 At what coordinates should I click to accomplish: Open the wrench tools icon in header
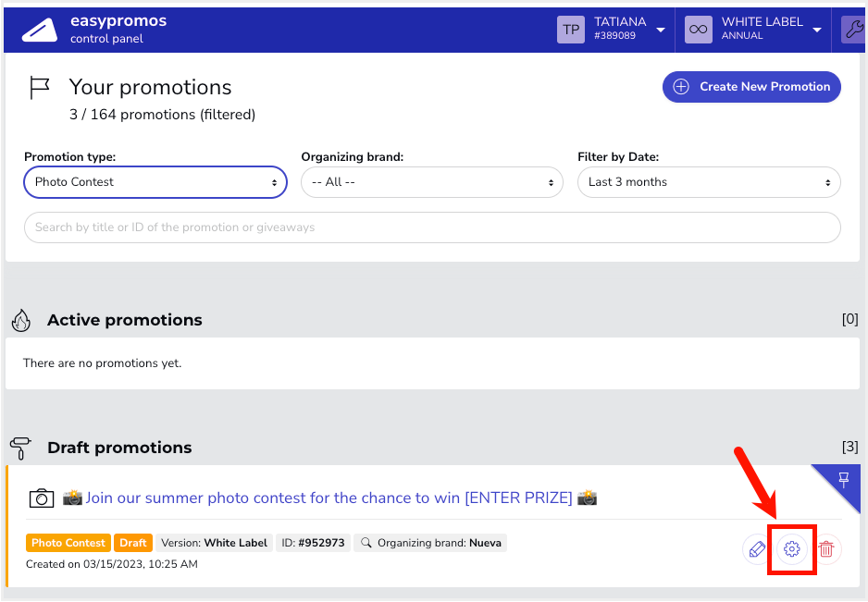pyautogui.click(x=854, y=30)
